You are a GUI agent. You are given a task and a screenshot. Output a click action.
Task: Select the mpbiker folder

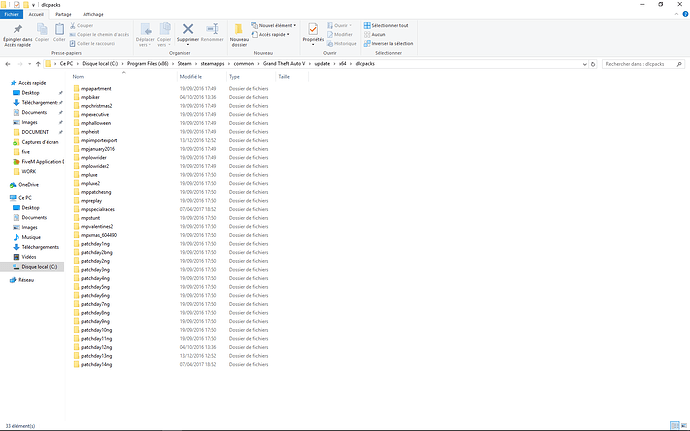click(90, 97)
